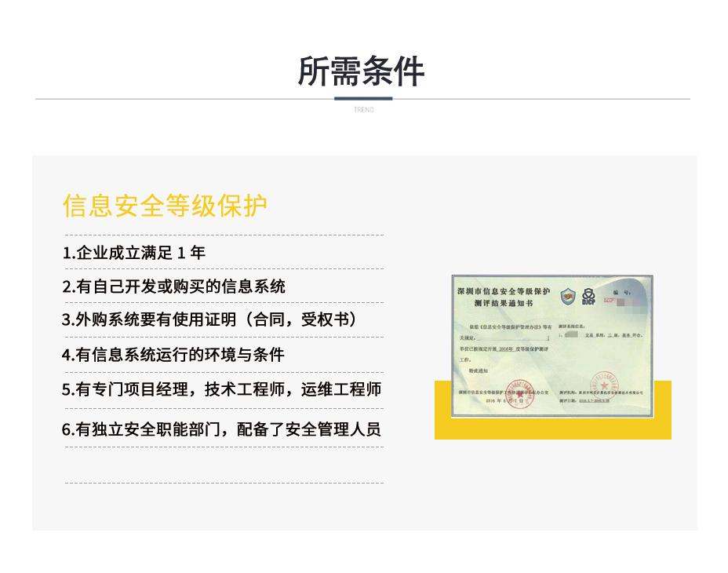The height and width of the screenshot is (573, 728).
Task: Click the yellow 信息安全等级保护 section title
Action: click(x=166, y=206)
